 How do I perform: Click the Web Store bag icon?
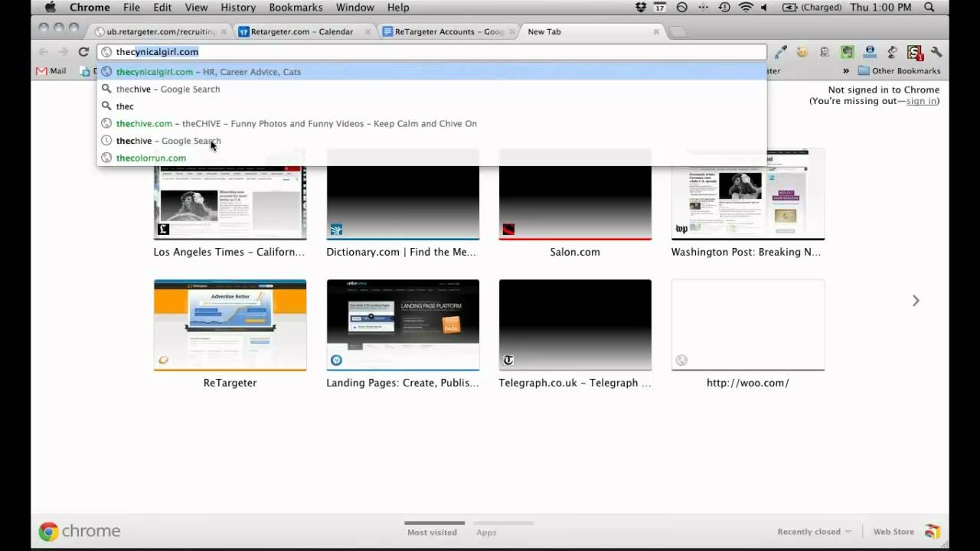pyautogui.click(x=933, y=532)
